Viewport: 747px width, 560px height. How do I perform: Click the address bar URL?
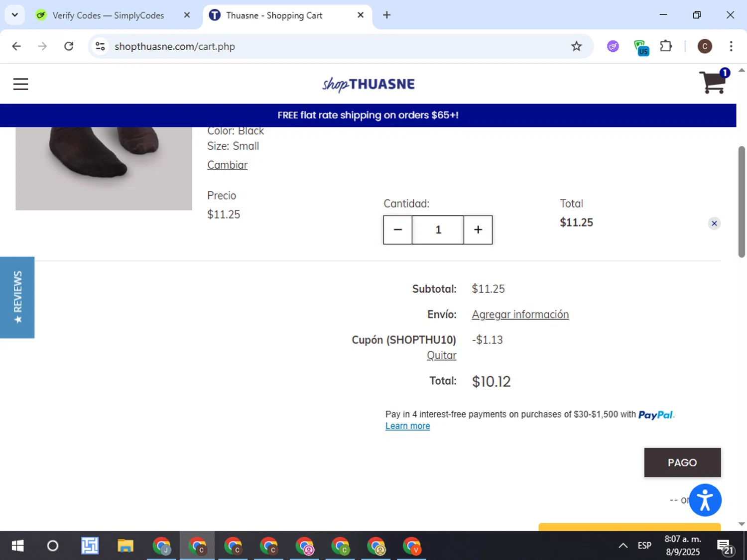[175, 46]
